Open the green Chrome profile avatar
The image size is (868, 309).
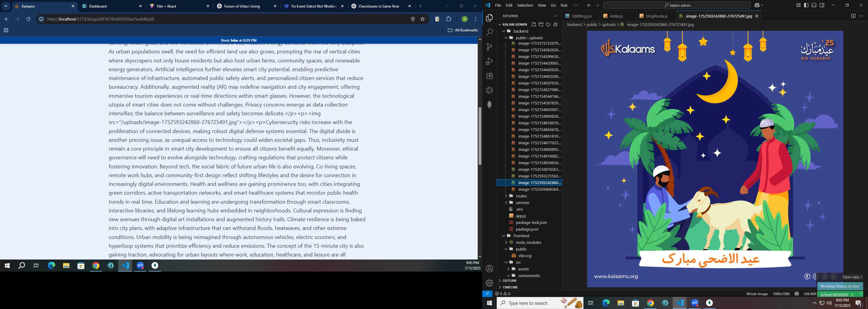(x=464, y=19)
